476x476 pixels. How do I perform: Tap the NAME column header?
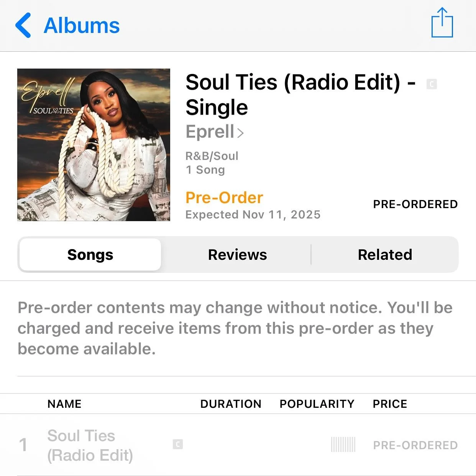64,404
